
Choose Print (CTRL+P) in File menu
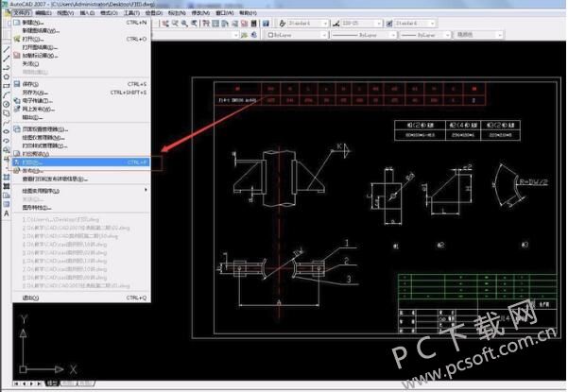click(x=81, y=162)
